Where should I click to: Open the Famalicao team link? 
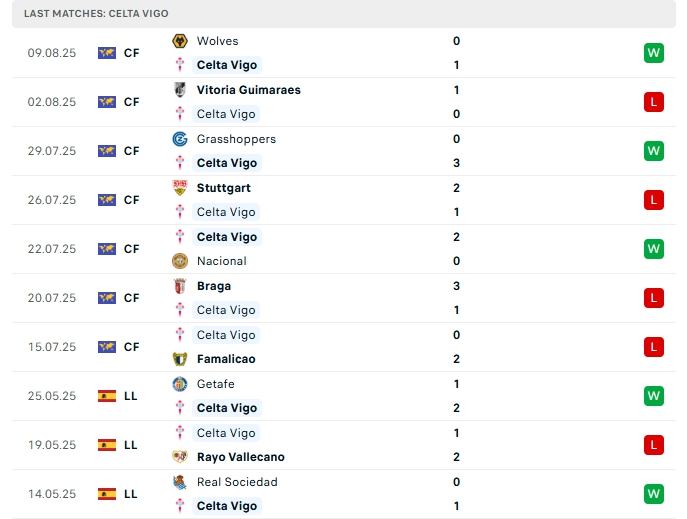coord(226,359)
